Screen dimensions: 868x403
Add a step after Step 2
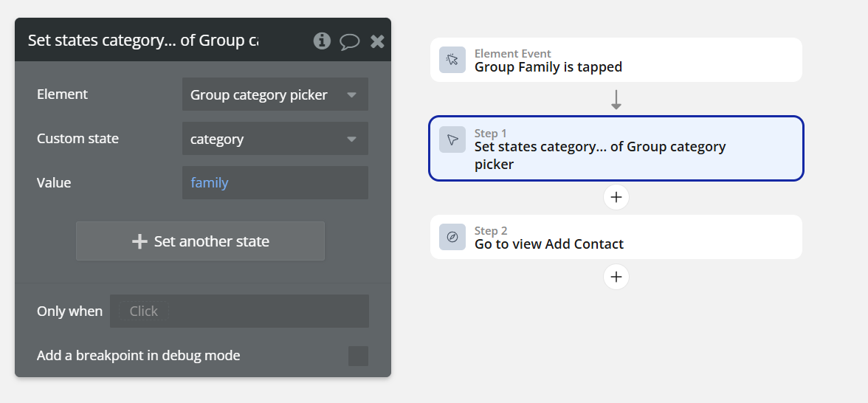(x=616, y=277)
